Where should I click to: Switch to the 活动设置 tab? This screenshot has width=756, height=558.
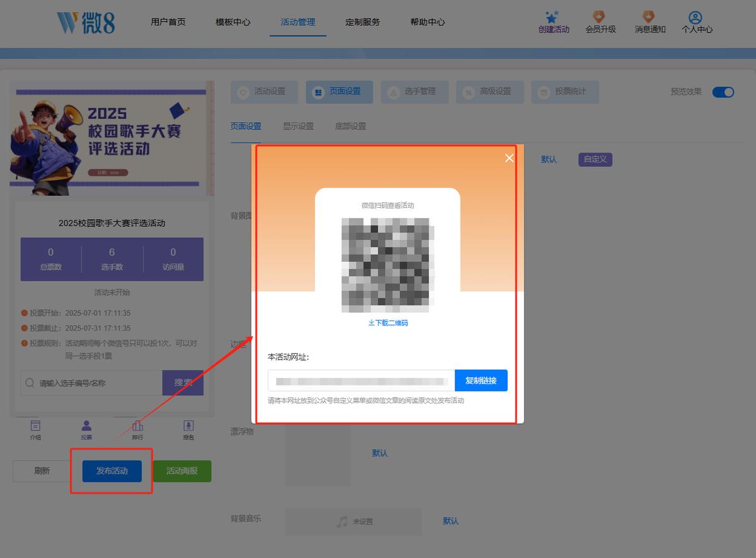click(x=264, y=92)
